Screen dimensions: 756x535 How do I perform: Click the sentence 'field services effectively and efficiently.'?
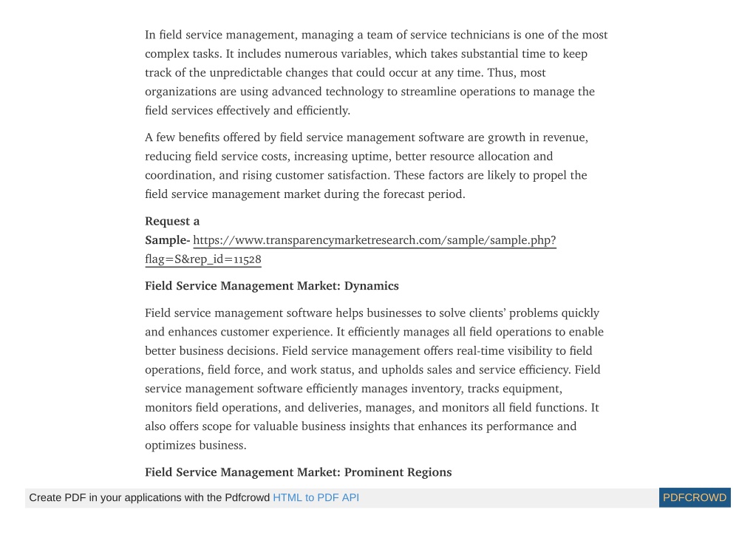[248, 110]
